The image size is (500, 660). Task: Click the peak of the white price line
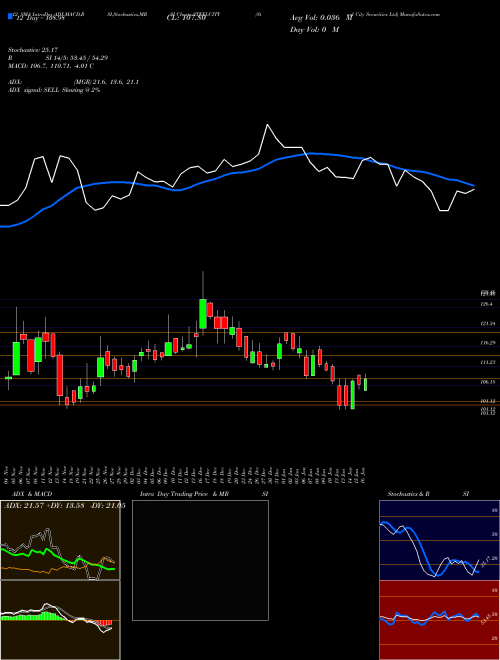point(267,125)
